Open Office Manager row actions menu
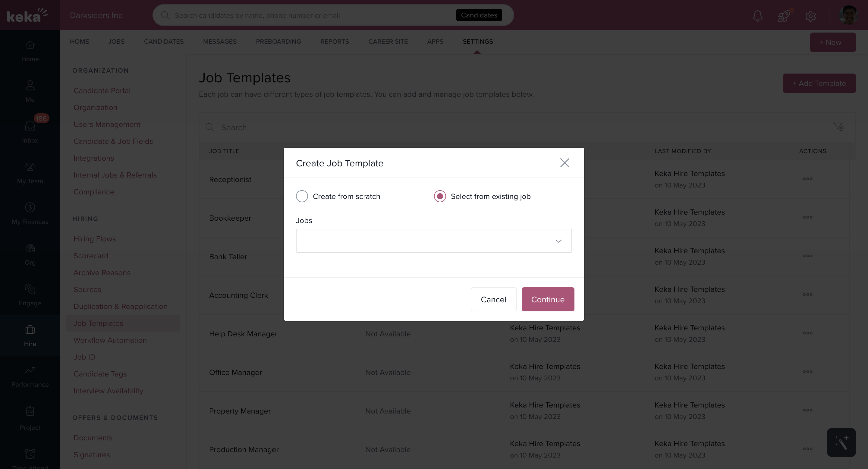 [807, 372]
